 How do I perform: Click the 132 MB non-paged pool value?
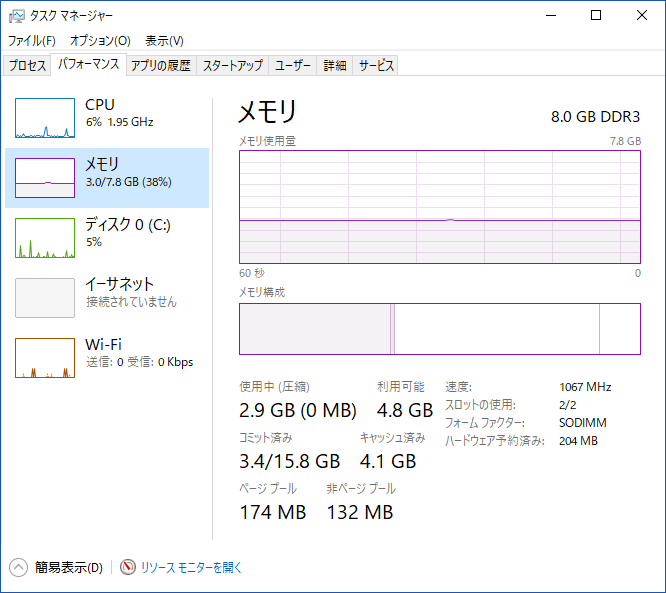(x=360, y=512)
